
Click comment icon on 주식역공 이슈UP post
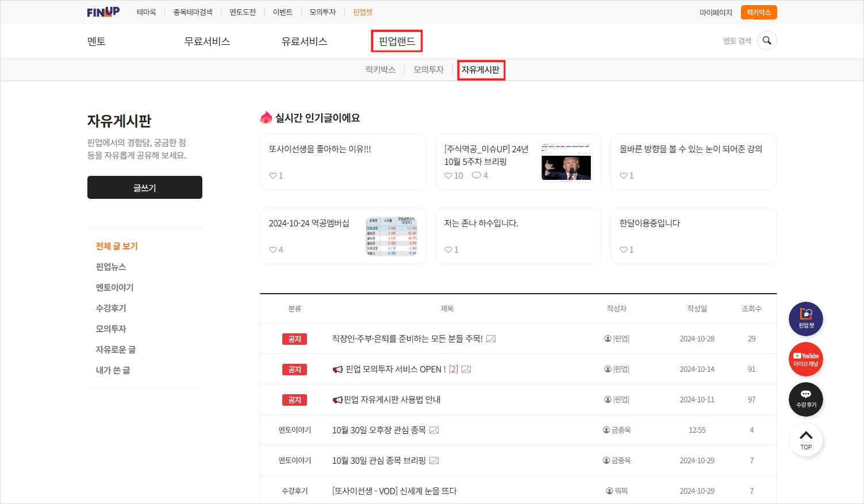coord(476,176)
